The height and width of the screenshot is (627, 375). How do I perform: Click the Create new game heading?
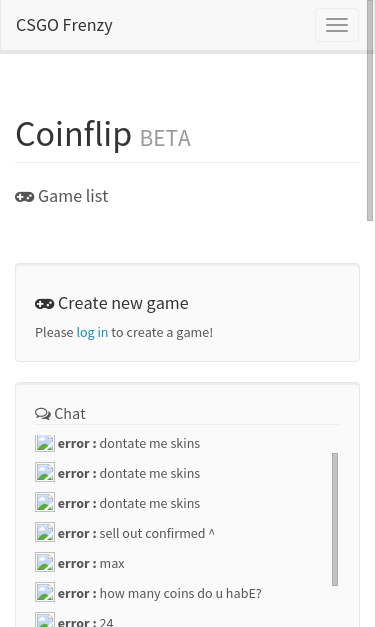click(x=123, y=304)
